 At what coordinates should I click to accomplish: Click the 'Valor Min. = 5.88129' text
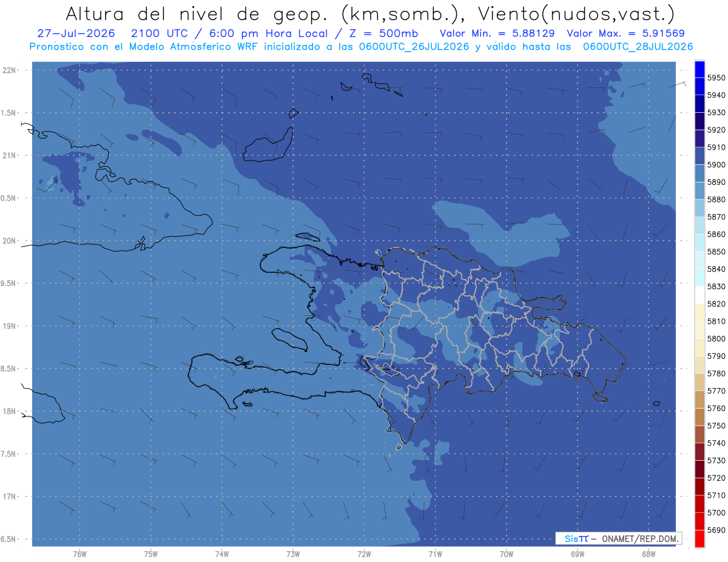click(x=497, y=33)
